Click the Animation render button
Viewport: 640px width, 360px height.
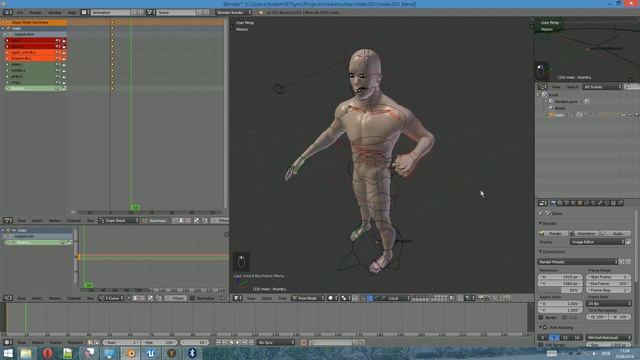pyautogui.click(x=584, y=233)
